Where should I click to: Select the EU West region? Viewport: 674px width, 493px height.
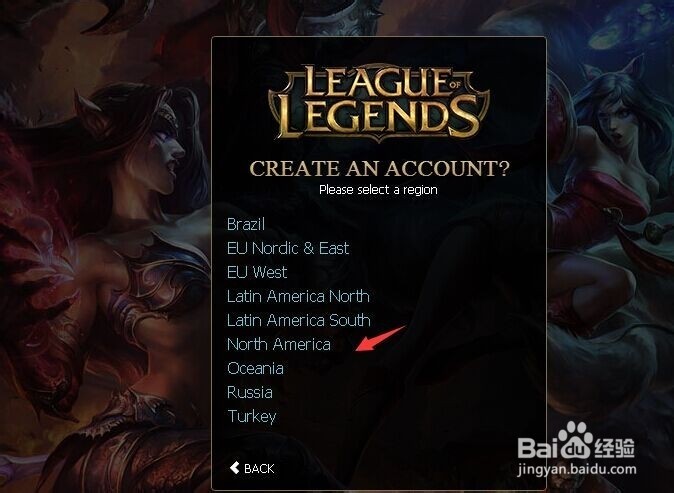tap(257, 273)
